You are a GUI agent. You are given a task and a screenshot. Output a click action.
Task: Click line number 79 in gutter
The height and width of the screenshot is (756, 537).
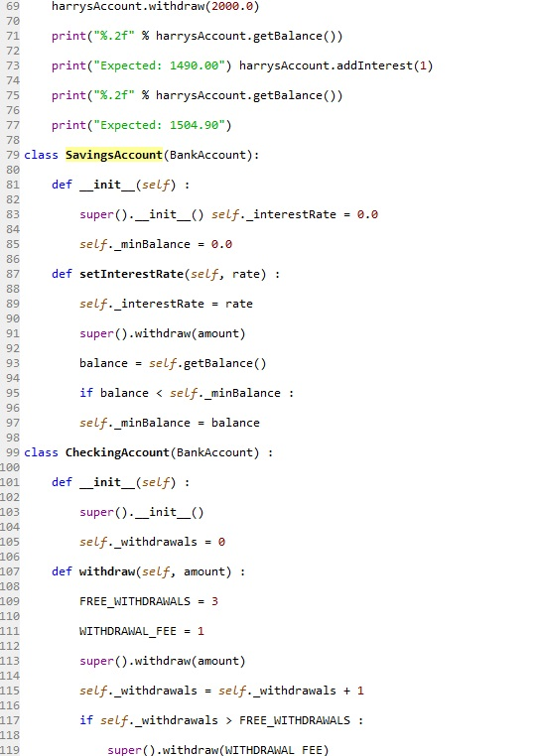coord(13,155)
